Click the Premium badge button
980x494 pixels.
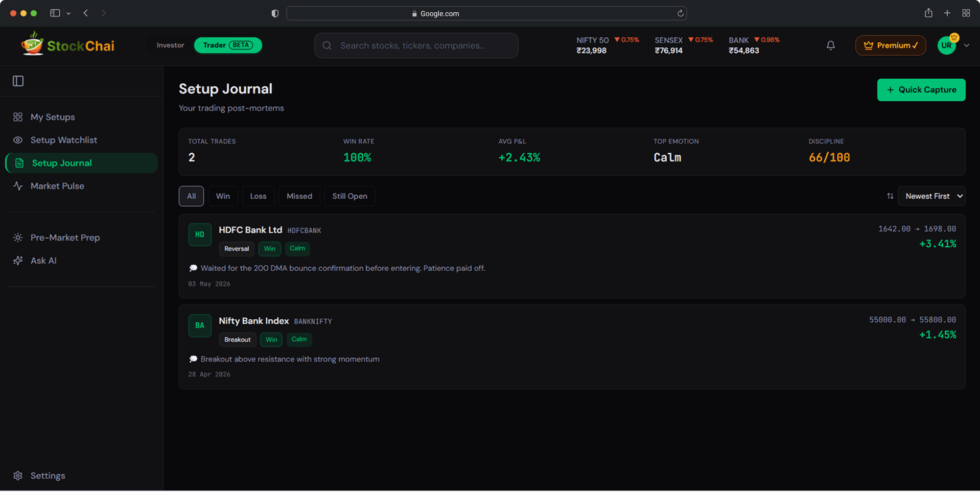pyautogui.click(x=891, y=45)
